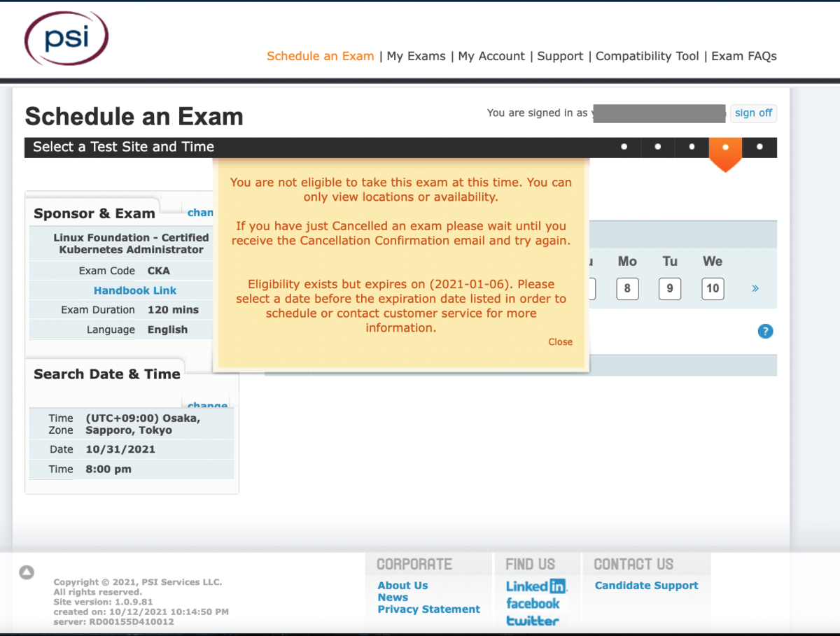The image size is (840, 636).
Task: Open the blue help question mark icon
Action: (765, 332)
